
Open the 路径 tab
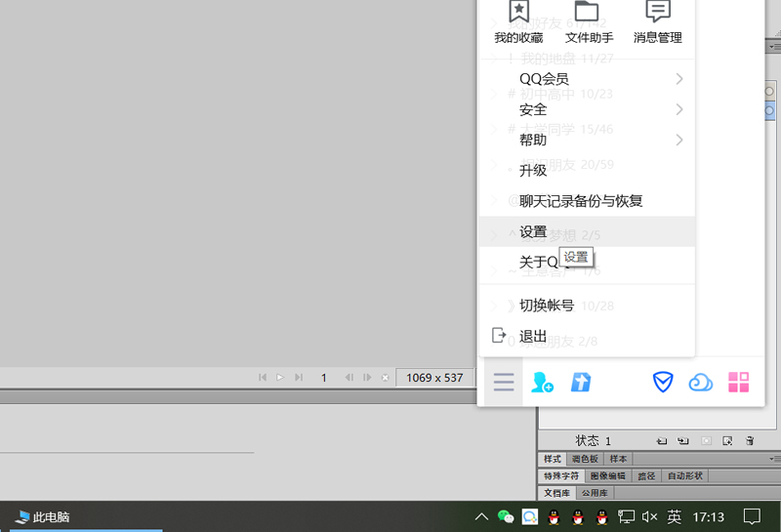point(646,476)
